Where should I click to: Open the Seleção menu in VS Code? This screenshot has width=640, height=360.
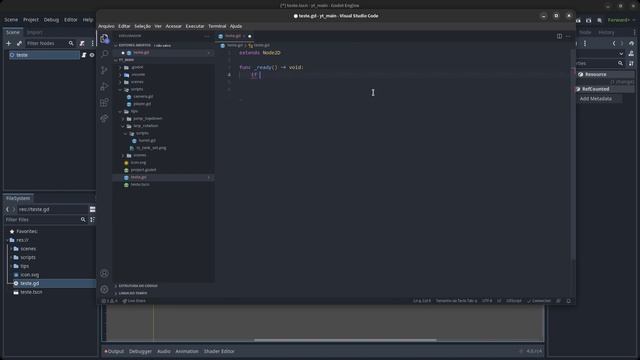pos(142,26)
